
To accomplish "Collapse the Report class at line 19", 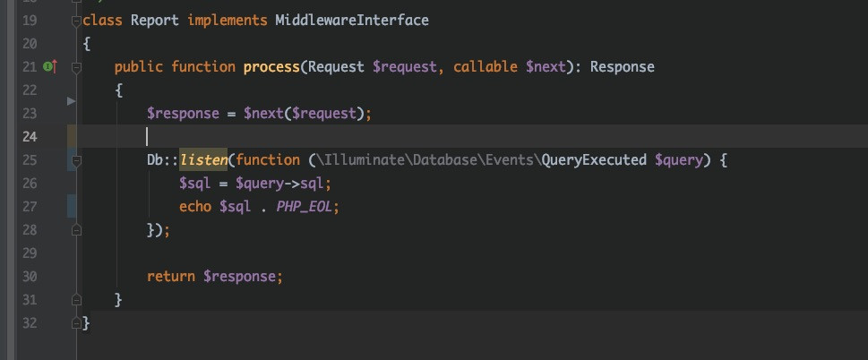I will pos(76,21).
